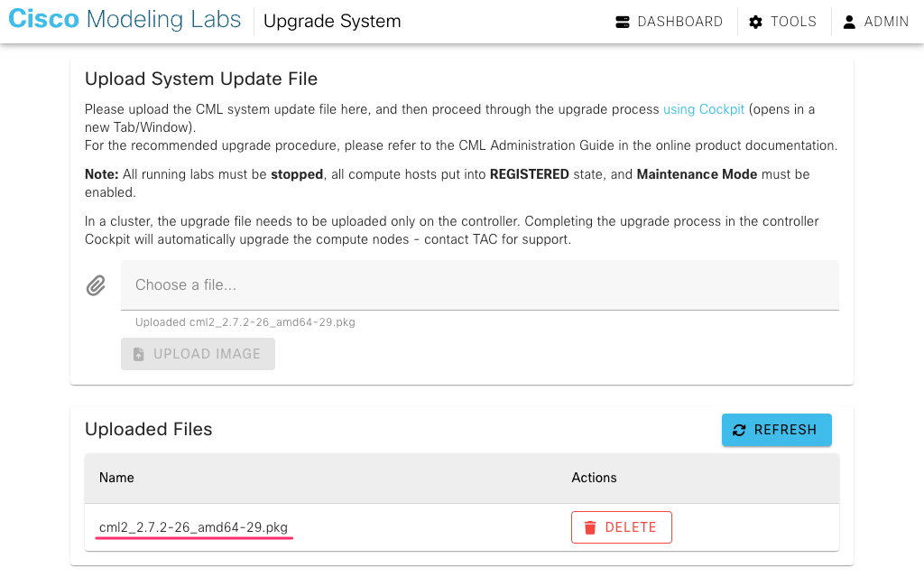Open the DASHBOARD menu item

coord(669,22)
